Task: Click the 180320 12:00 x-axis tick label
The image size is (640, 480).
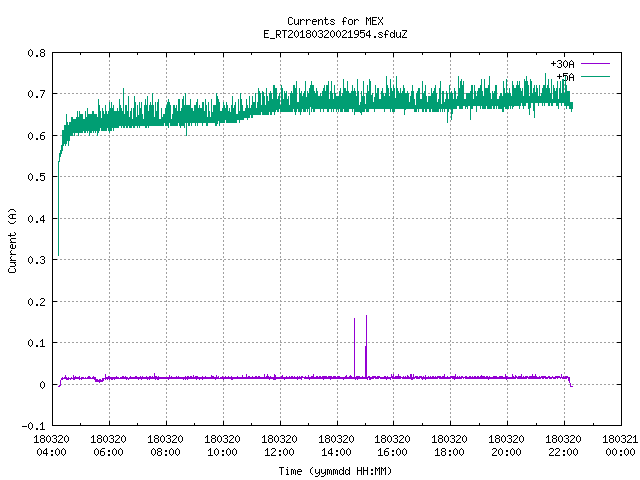Action: click(x=280, y=446)
